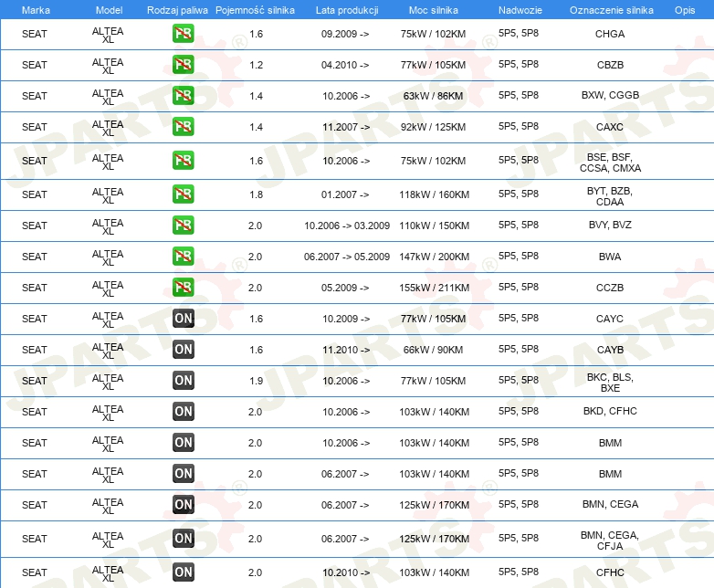
Task: Click the petrol icon in the BXW, CGGB row
Action: (183, 96)
